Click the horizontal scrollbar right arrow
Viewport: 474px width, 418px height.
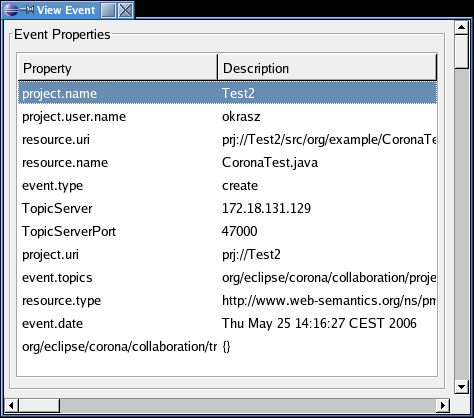443,406
